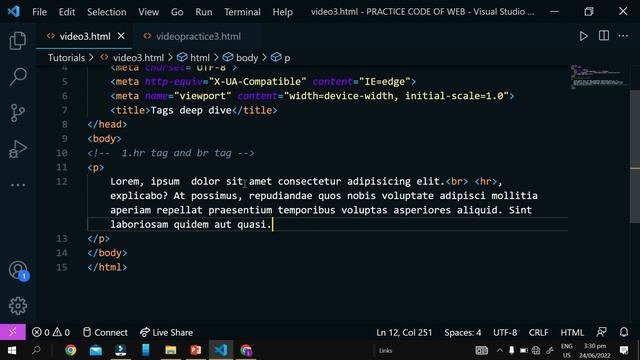Open the Accounts menu icon

[x=18, y=270]
